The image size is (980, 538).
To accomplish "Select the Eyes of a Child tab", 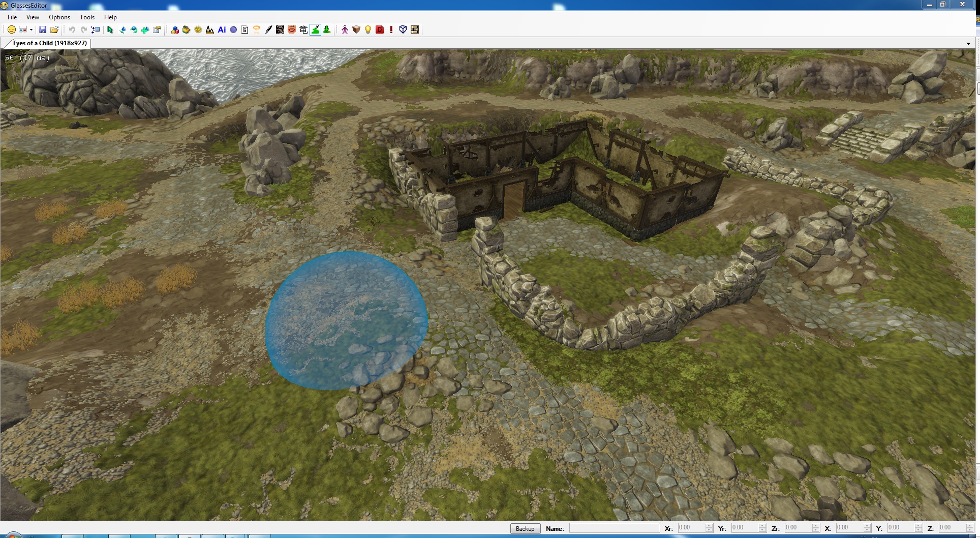I will (x=50, y=43).
